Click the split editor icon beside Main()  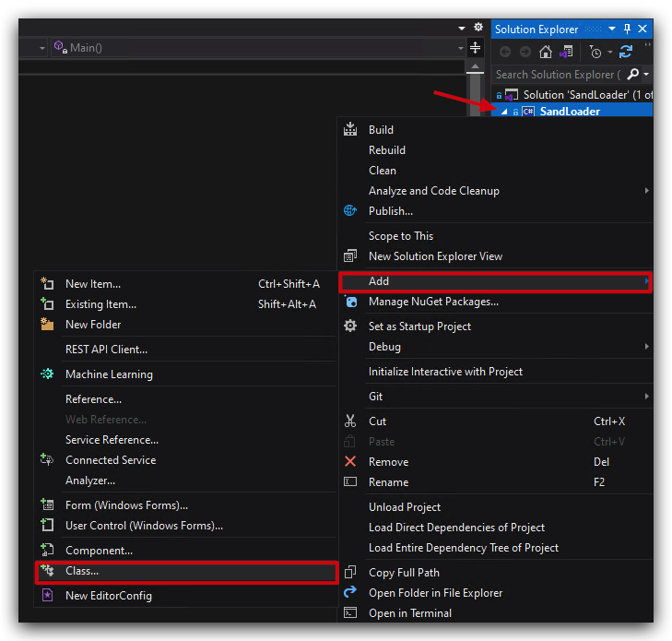tap(475, 48)
